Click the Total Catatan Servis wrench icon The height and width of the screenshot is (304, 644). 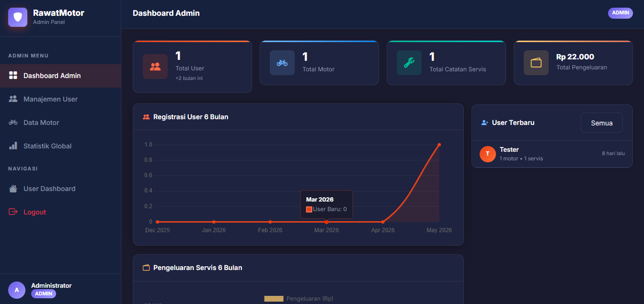409,63
